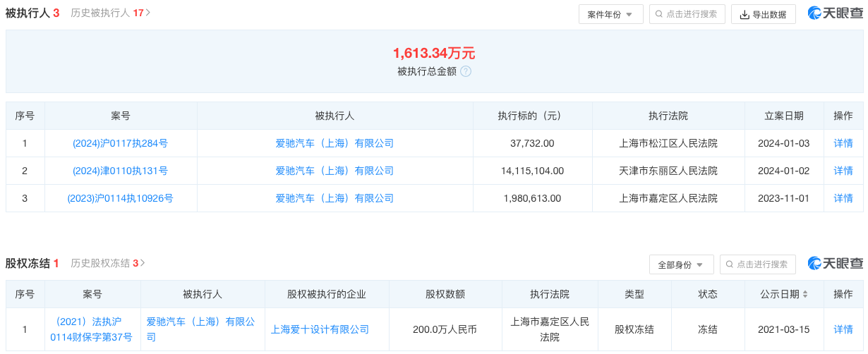Click the 导出数据 export button
868x354 pixels.
(x=764, y=14)
